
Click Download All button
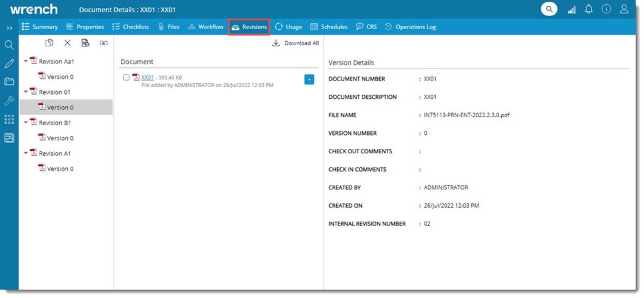[x=295, y=43]
